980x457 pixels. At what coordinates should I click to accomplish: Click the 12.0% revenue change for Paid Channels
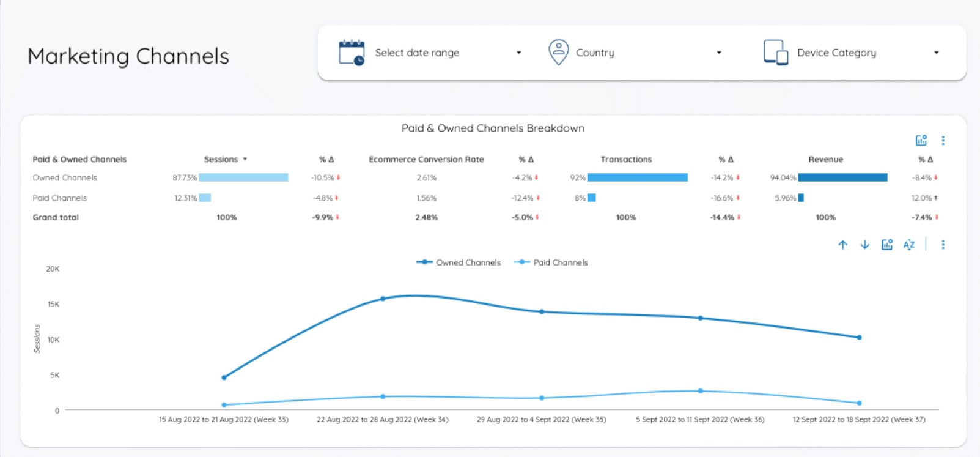pos(921,198)
